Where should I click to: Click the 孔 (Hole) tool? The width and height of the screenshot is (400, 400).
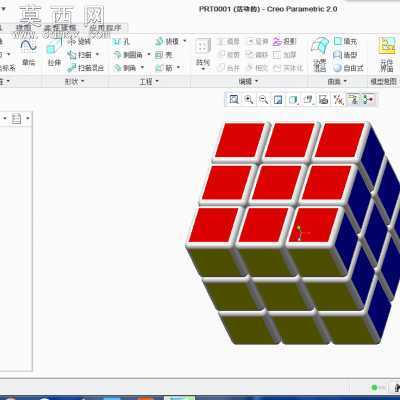coord(122,42)
